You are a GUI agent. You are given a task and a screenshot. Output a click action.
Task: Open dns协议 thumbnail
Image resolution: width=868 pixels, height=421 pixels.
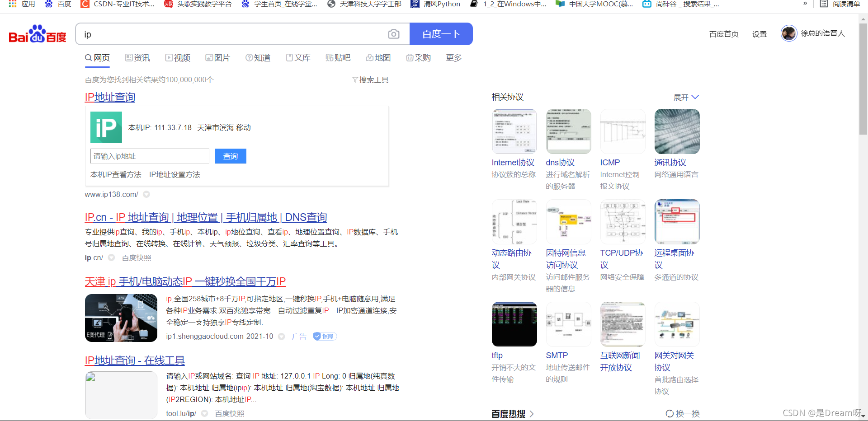tap(569, 131)
